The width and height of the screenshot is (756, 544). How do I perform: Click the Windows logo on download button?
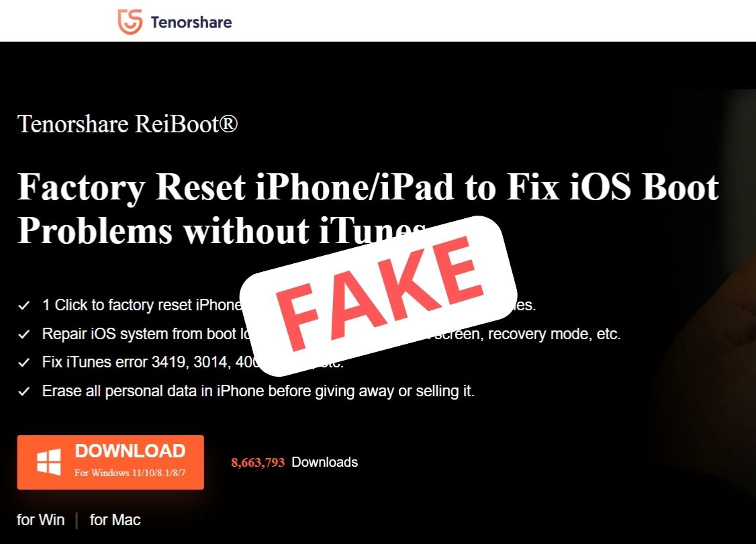pyautogui.click(x=49, y=462)
